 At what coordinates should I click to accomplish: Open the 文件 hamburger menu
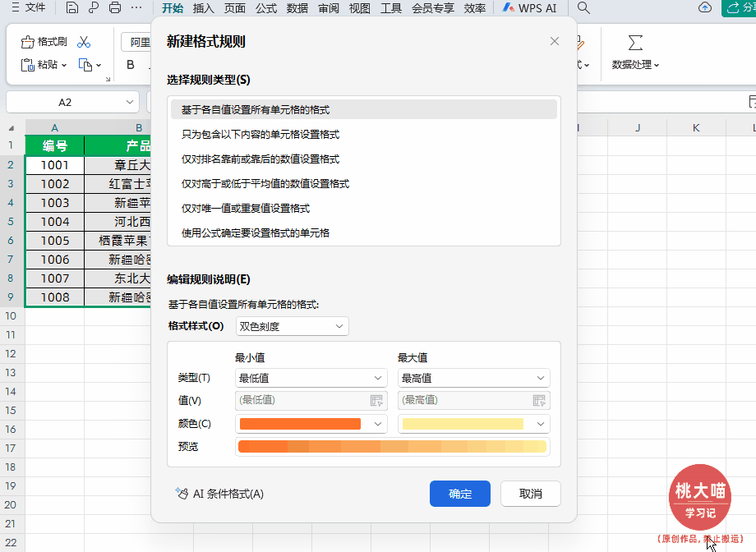tap(28, 7)
